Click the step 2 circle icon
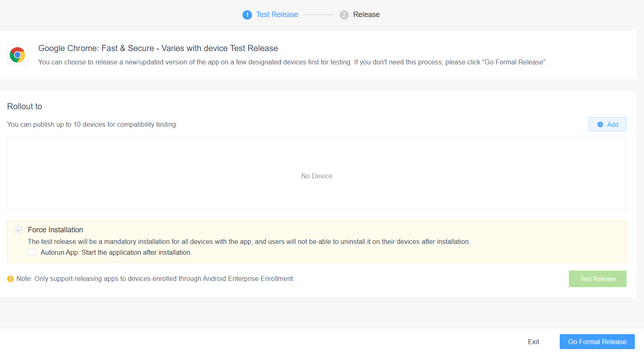 (x=344, y=15)
